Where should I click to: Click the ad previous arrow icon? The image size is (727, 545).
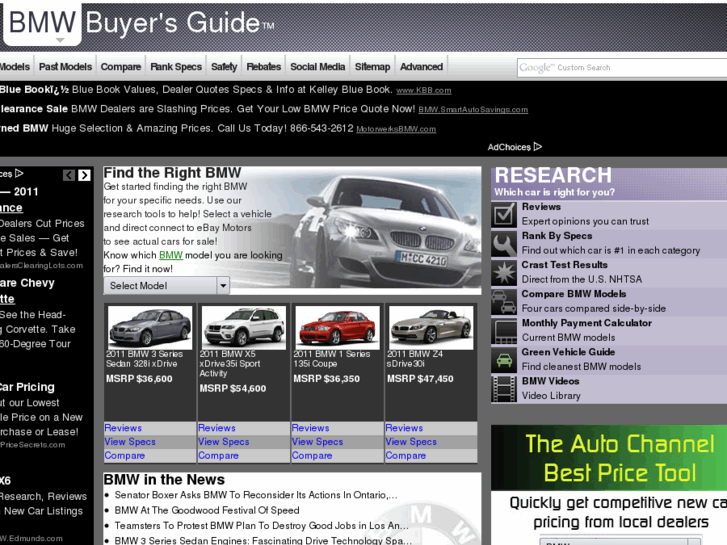pyautogui.click(x=69, y=175)
